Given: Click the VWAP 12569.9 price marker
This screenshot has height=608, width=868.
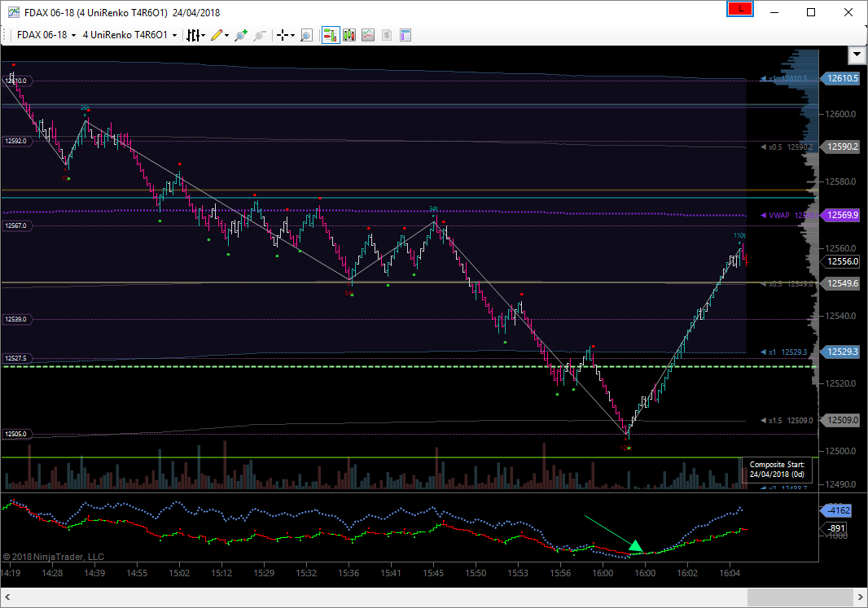Looking at the screenshot, I should coord(842,215).
